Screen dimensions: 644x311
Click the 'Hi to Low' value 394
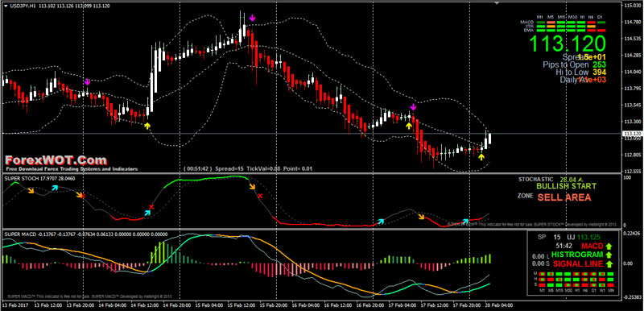click(x=600, y=73)
